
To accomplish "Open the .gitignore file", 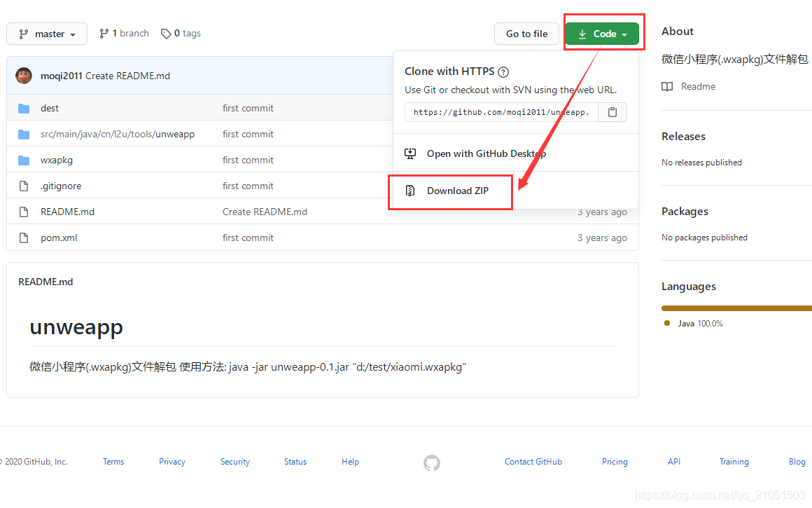I will 61,186.
